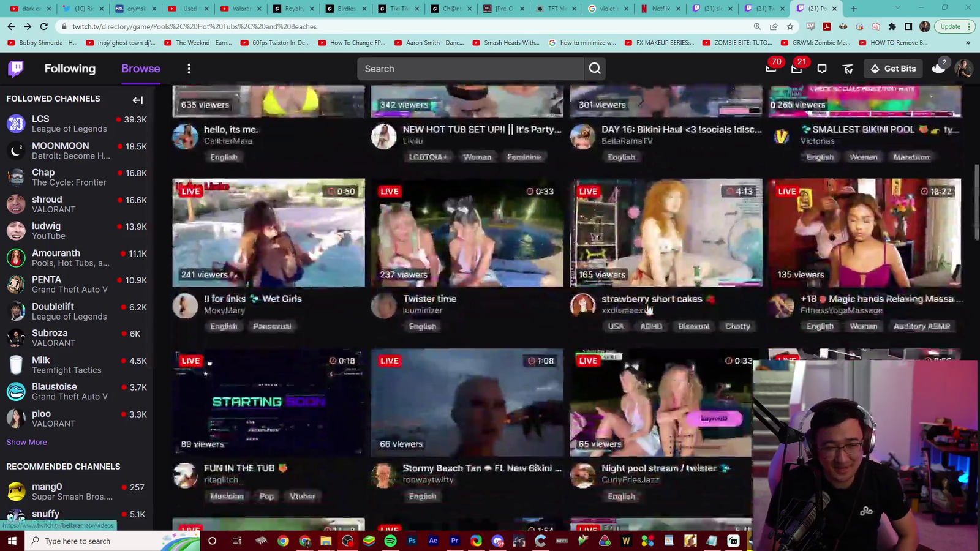
Task: Open the MoxyMary channel avatar
Action: coord(185,305)
